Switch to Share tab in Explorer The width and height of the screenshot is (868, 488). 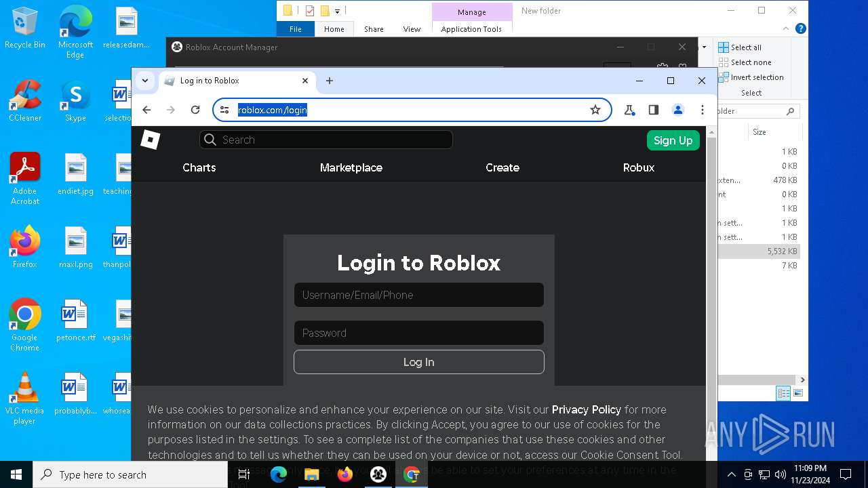374,29
